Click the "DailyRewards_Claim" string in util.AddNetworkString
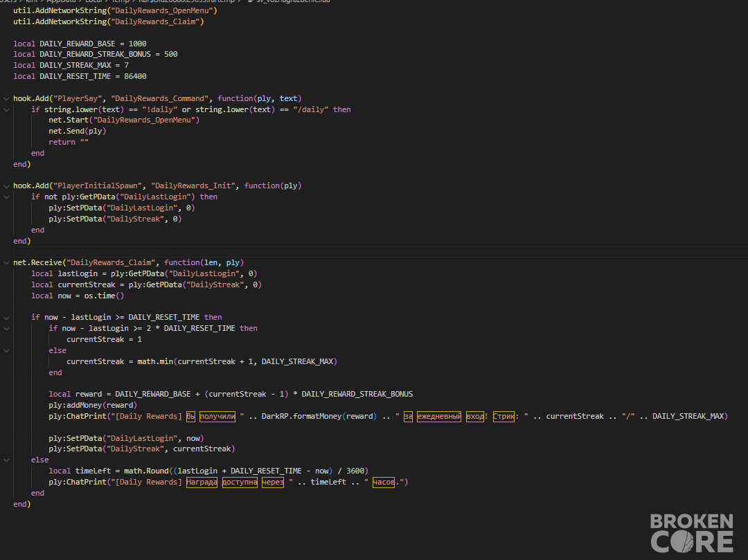This screenshot has height=560, width=748. [155, 21]
